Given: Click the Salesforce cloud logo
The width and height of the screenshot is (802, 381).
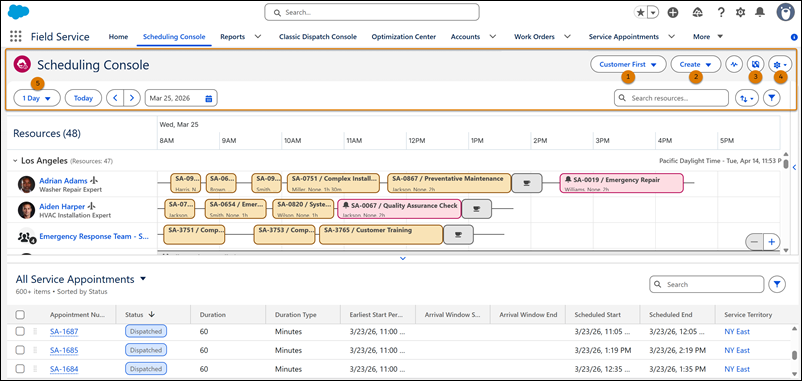Looking at the screenshot, I should (19, 11).
